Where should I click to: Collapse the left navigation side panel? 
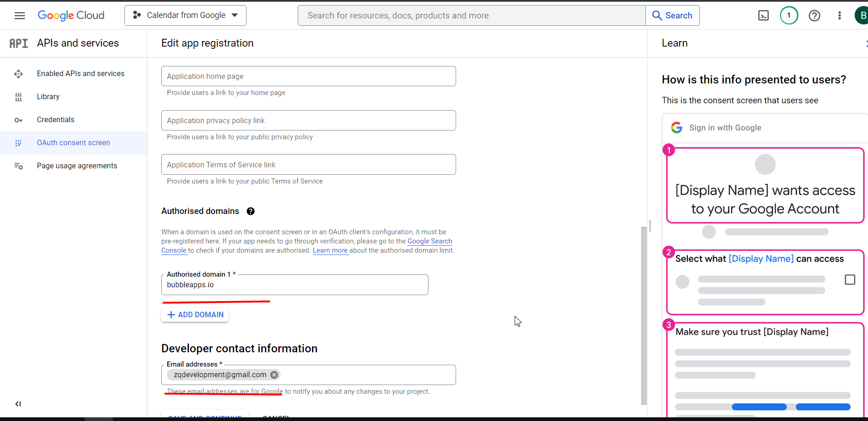pyautogui.click(x=18, y=404)
